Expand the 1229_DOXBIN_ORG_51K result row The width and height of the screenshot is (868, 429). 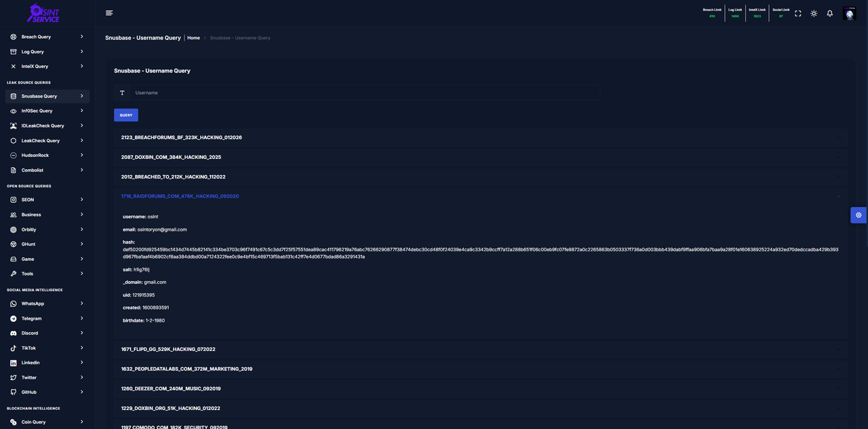[x=481, y=409]
